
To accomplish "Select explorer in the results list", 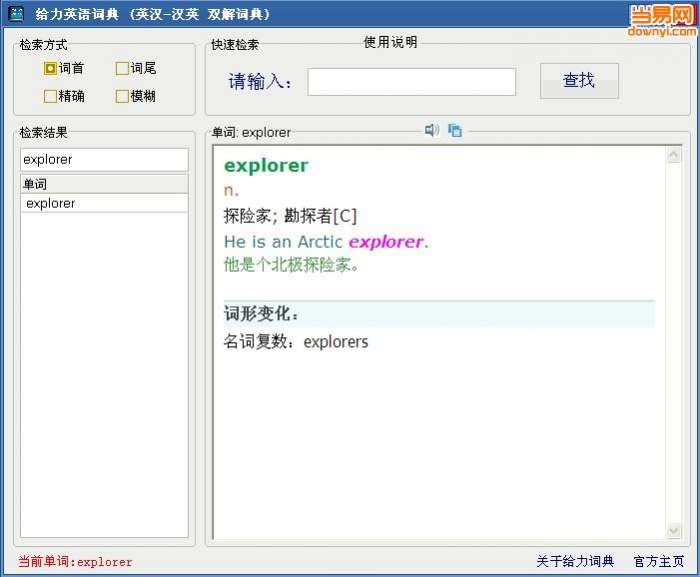I will point(104,204).
